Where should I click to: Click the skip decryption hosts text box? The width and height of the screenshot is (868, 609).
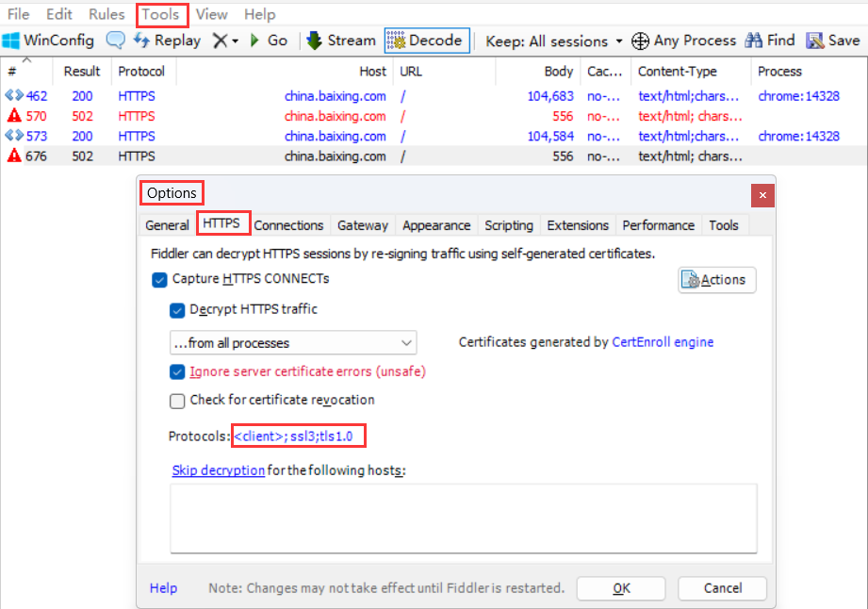point(463,518)
